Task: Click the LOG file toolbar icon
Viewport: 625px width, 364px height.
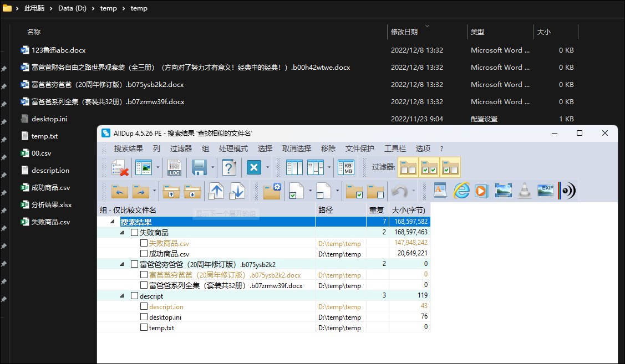Action: coord(174,167)
